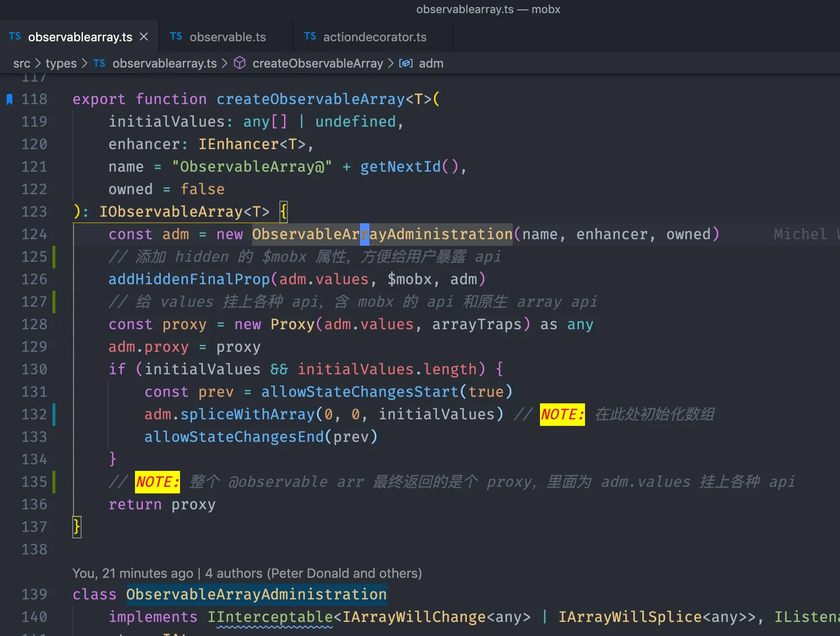Click spliceWithArray on line 132
This screenshot has height=636, width=840.
click(x=247, y=414)
